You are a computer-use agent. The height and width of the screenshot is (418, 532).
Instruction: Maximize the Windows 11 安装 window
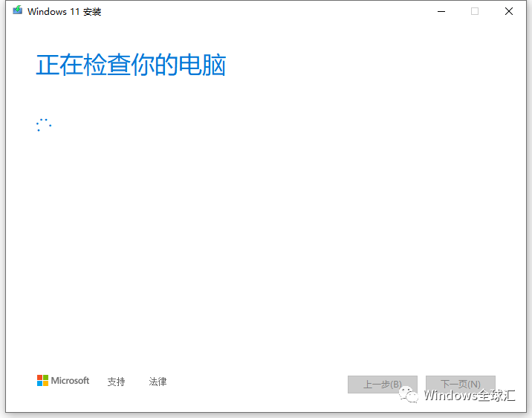pyautogui.click(x=475, y=12)
